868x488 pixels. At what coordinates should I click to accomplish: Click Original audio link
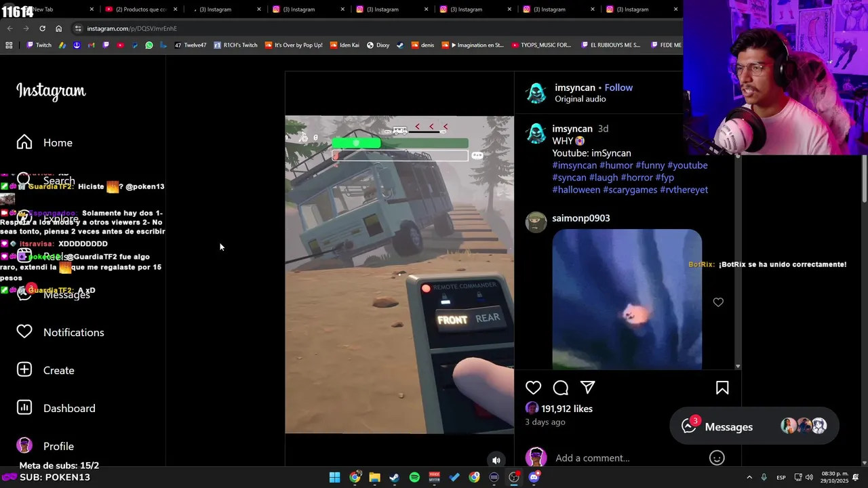[580, 99]
